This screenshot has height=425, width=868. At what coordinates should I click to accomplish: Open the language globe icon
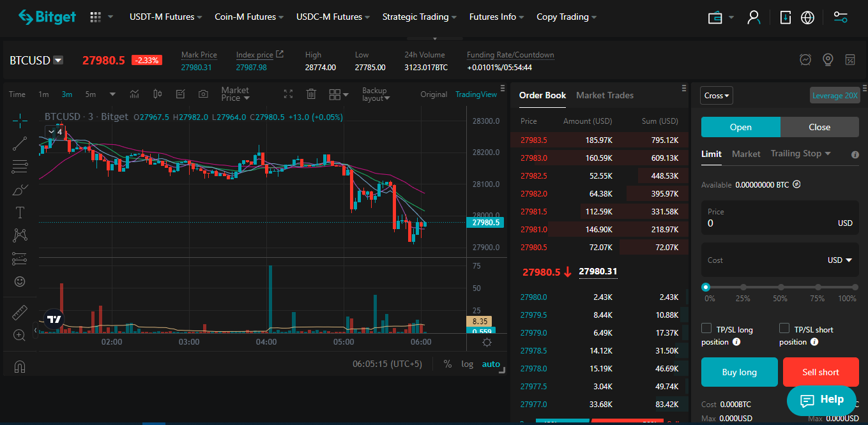[x=807, y=17]
